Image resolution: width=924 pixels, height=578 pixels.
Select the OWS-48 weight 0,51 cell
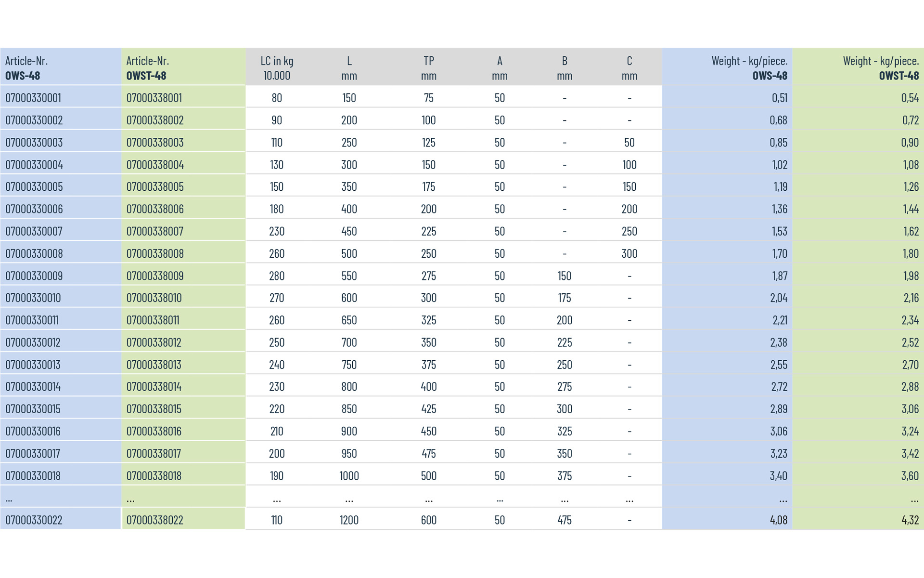pos(779,98)
